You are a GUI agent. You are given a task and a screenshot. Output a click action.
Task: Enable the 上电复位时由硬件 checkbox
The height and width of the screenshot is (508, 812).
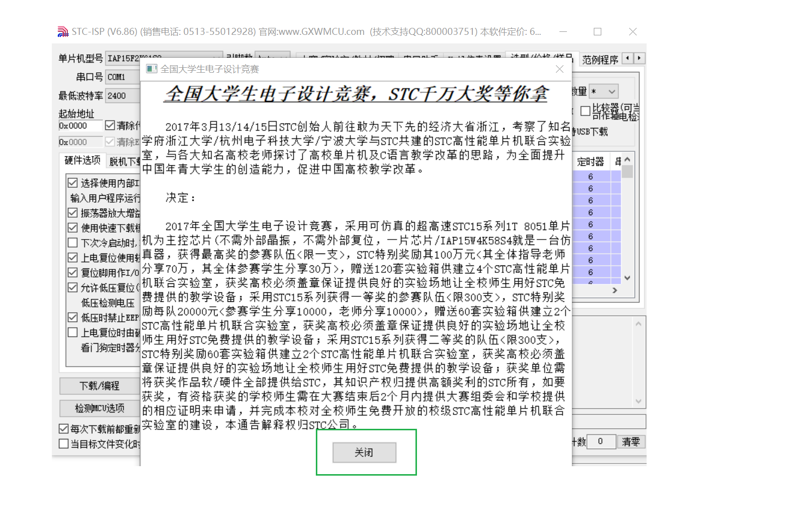(73, 332)
